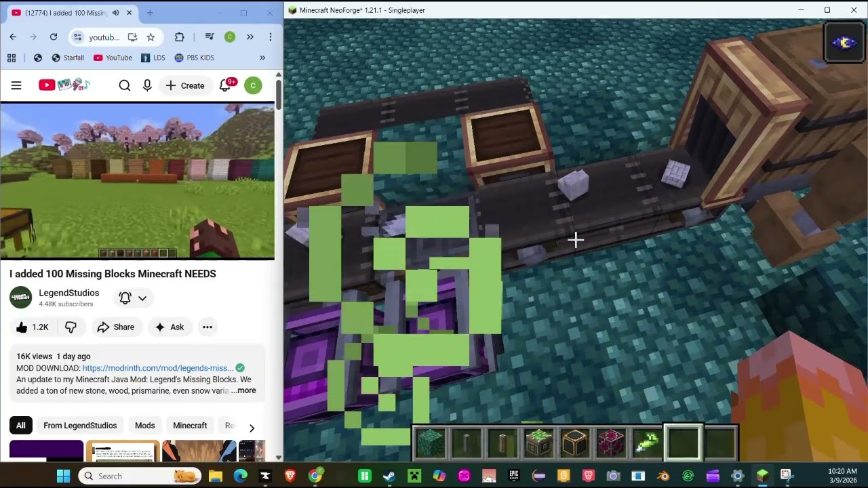Like the video with 1.2K likes
Viewport: 868px width, 488px height.
pyautogui.click(x=33, y=327)
